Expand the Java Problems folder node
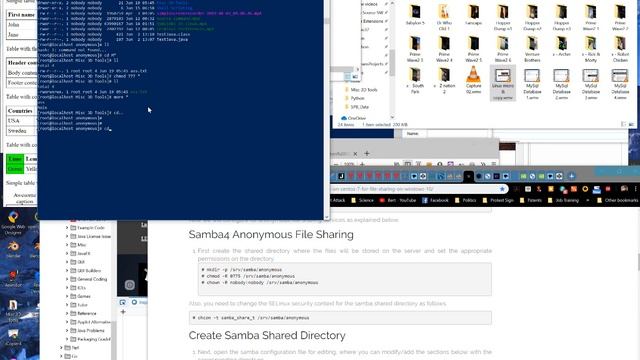The image size is (640, 360). tap(67, 331)
